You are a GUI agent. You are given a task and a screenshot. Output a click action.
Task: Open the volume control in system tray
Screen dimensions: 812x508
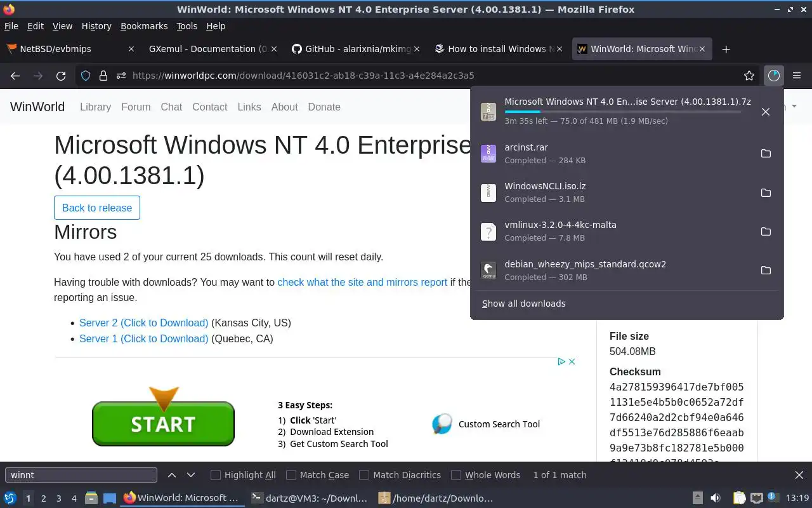click(x=716, y=498)
